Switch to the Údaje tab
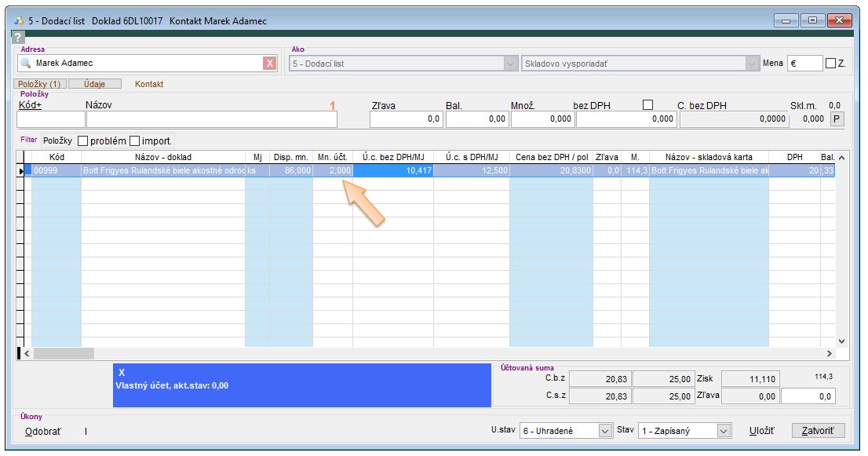The image size is (868, 456). click(x=95, y=84)
